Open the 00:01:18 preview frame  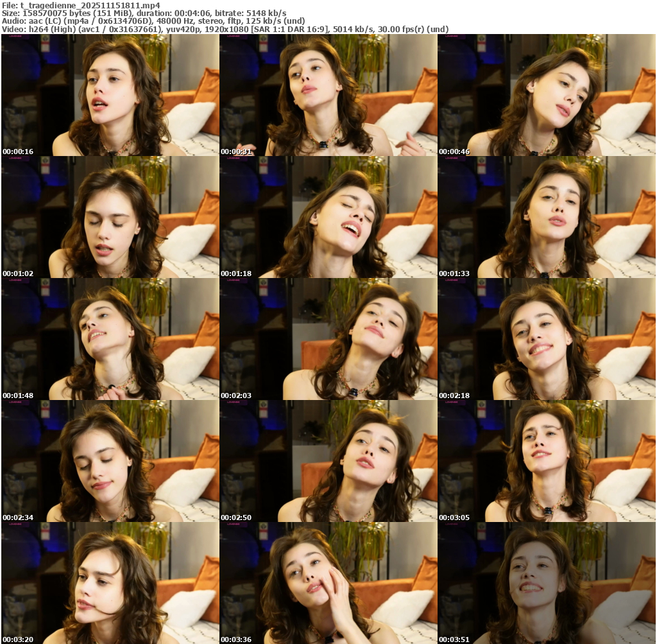(x=328, y=217)
